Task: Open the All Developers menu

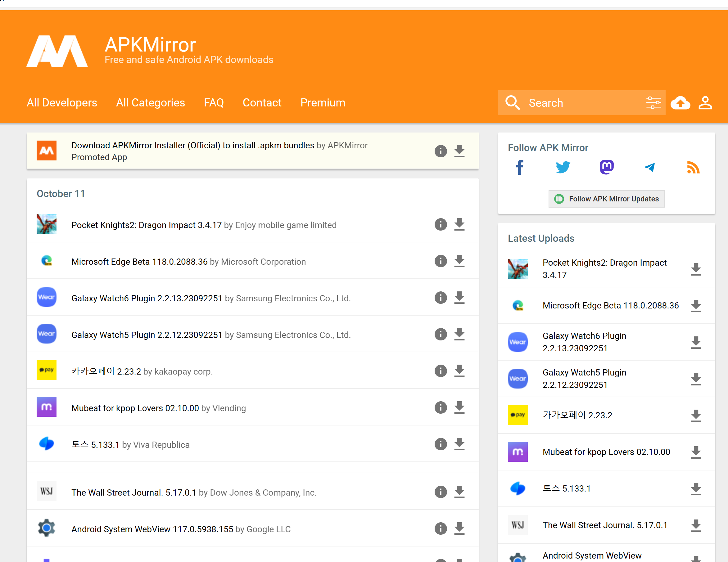Action: coord(62,103)
